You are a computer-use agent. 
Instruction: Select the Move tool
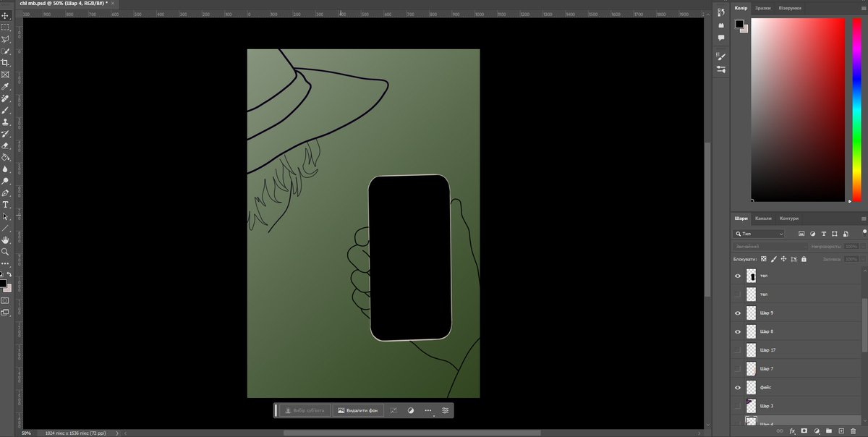[5, 15]
